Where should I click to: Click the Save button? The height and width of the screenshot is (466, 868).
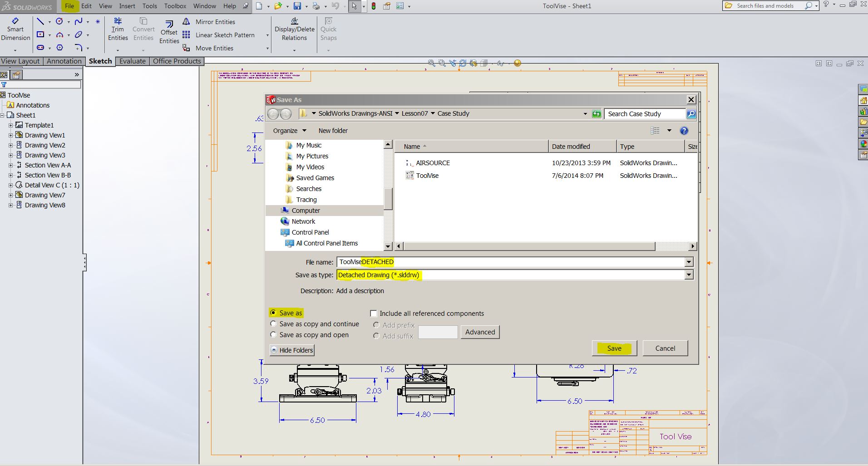[x=614, y=348]
